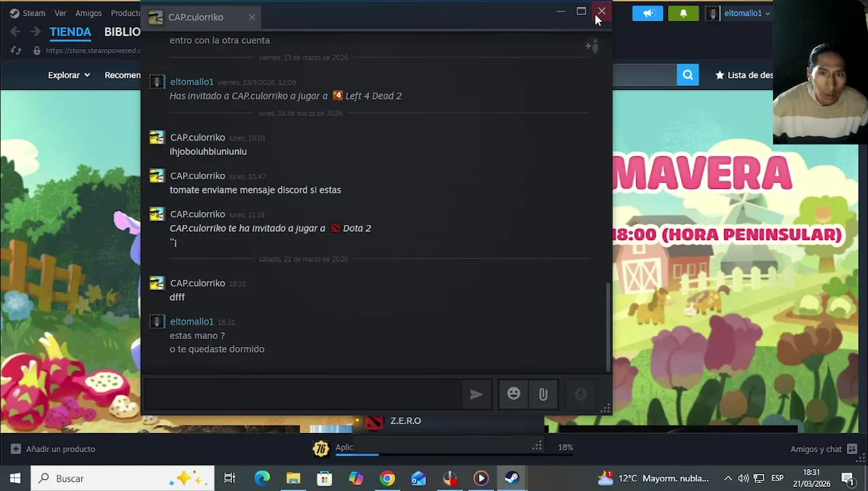Close the CAP.culorriko chat tab

point(252,17)
